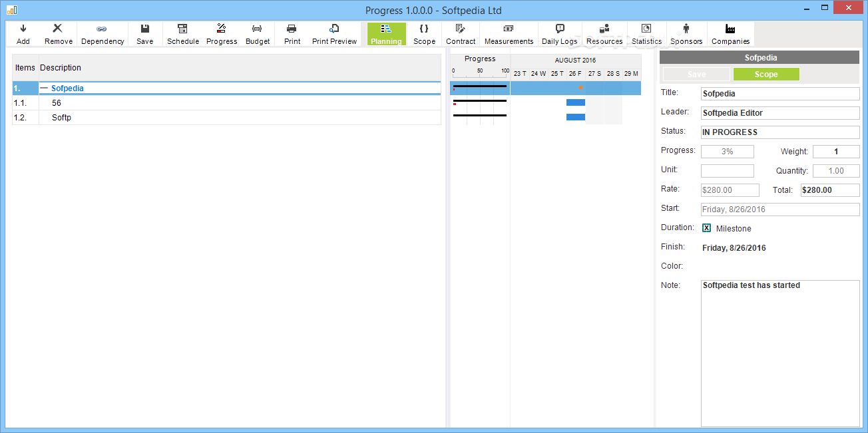Open the Measurements view
Viewport: 868px width, 433px height.
(509, 34)
